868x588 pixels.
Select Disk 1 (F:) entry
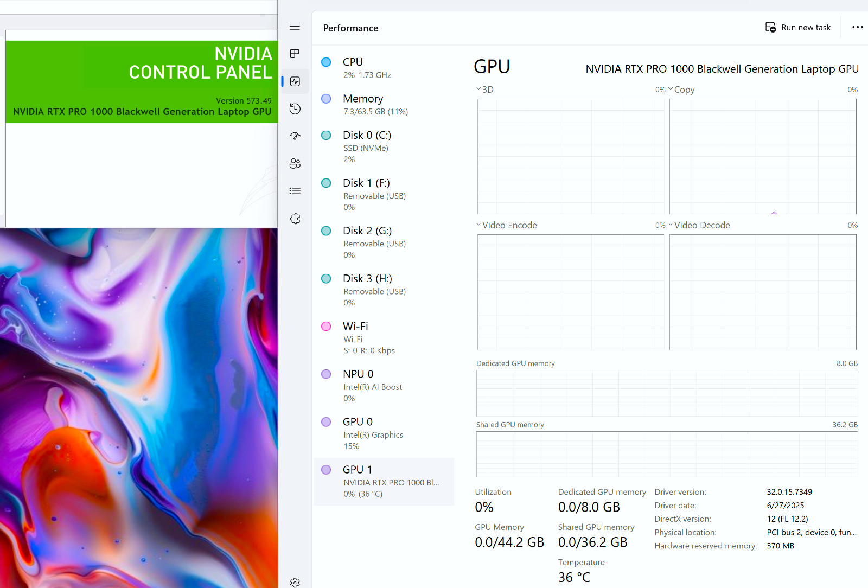pos(384,194)
